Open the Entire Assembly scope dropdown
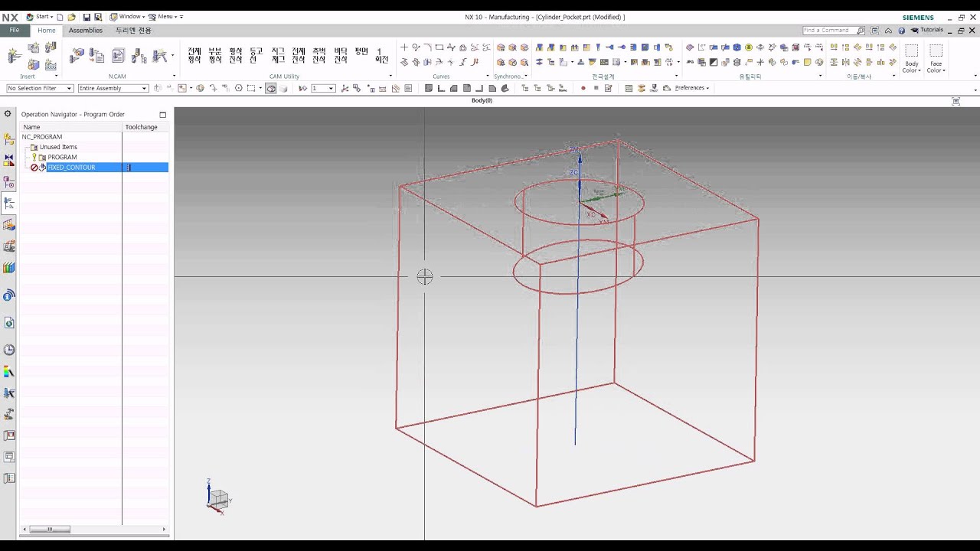Viewport: 980px width, 551px height. [113, 88]
